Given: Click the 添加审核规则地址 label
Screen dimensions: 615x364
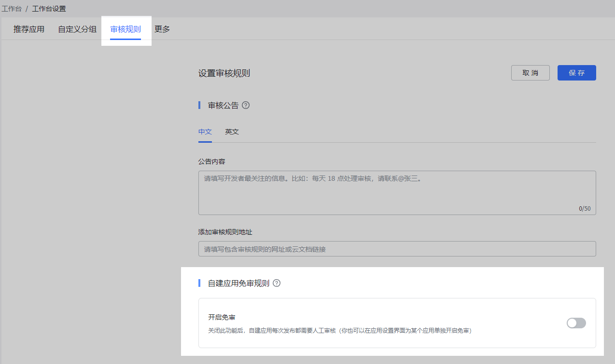Looking at the screenshot, I should point(225,232).
